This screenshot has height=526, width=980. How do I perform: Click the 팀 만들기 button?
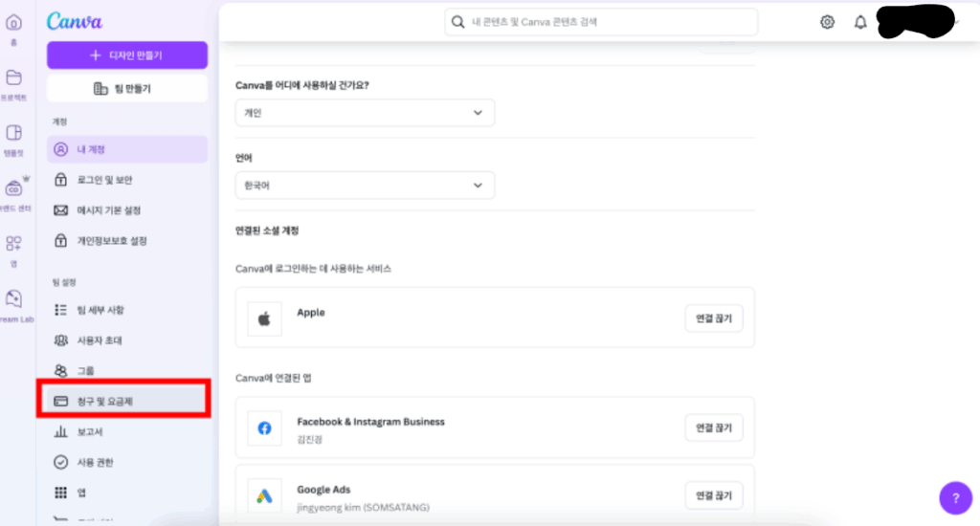click(127, 89)
